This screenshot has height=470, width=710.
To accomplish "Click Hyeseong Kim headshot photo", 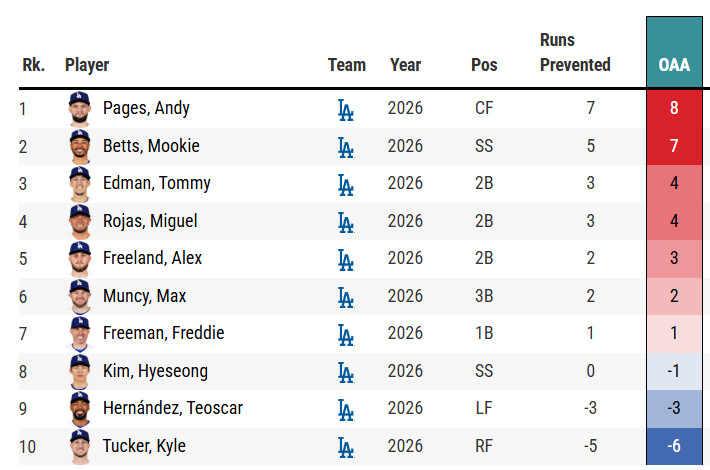I will tap(80, 372).
